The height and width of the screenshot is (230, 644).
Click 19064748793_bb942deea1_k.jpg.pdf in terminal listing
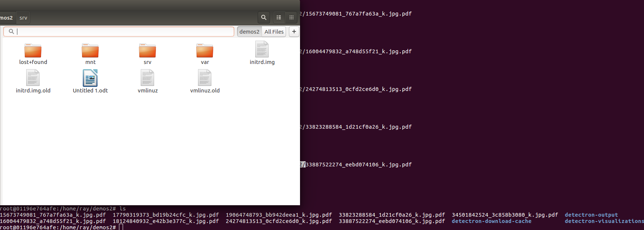(279, 215)
